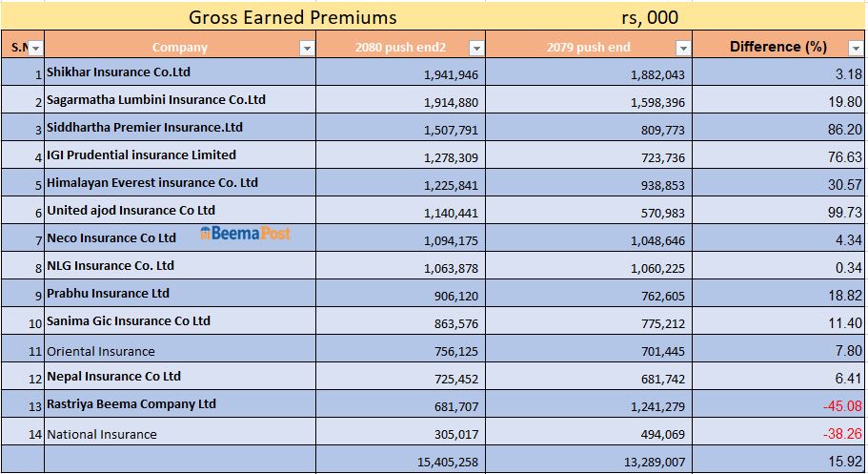Click the red -45.08 difference value

pos(841,406)
